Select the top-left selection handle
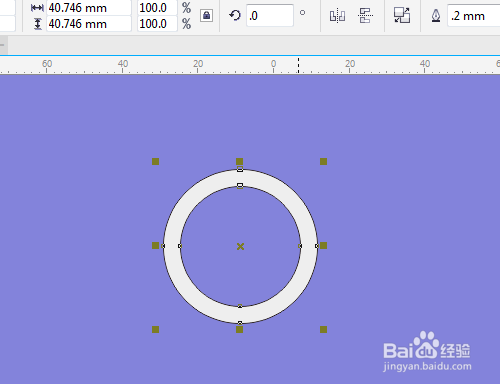Screen dimensions: 500x384 click(x=155, y=162)
